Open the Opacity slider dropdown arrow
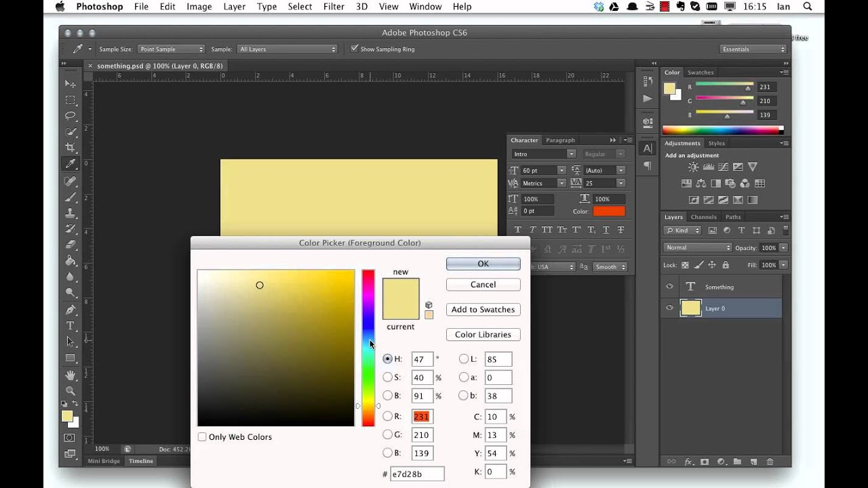Image resolution: width=868 pixels, height=488 pixels. point(783,248)
